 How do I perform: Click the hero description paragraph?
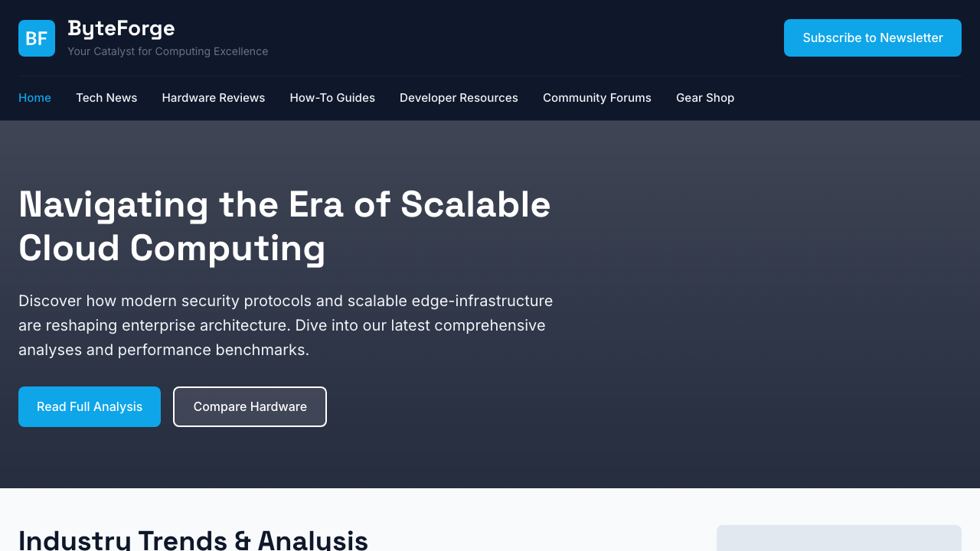pos(286,325)
